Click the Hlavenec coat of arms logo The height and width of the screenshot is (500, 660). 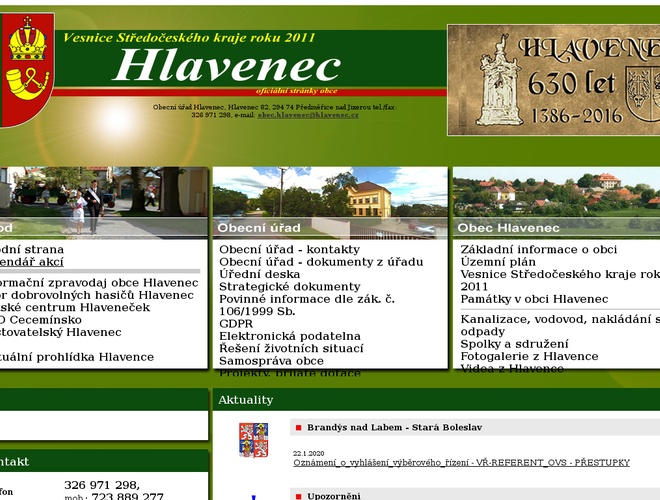point(26,68)
